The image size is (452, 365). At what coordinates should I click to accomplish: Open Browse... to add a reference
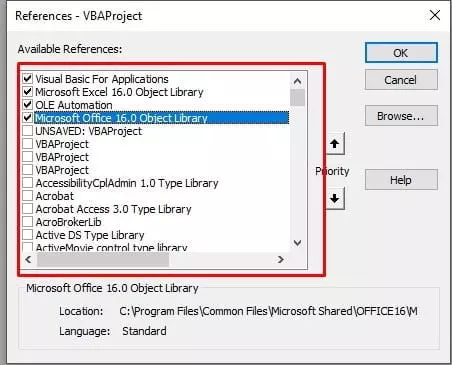click(401, 116)
